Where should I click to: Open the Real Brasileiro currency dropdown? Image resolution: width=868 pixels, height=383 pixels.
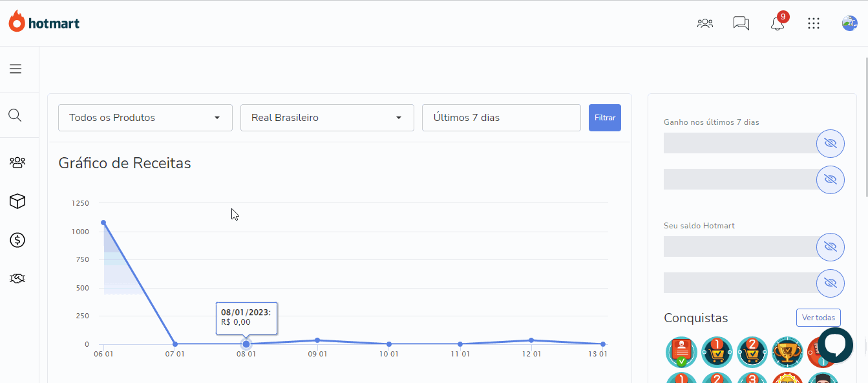pos(327,118)
